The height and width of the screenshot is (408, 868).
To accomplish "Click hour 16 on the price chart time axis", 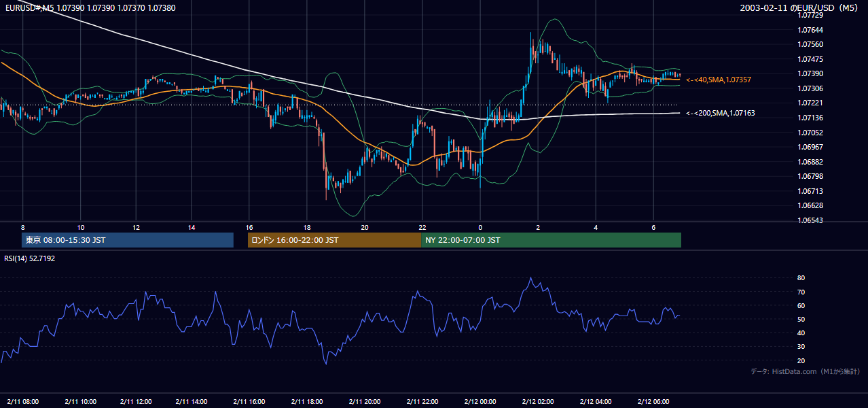I will [249, 227].
